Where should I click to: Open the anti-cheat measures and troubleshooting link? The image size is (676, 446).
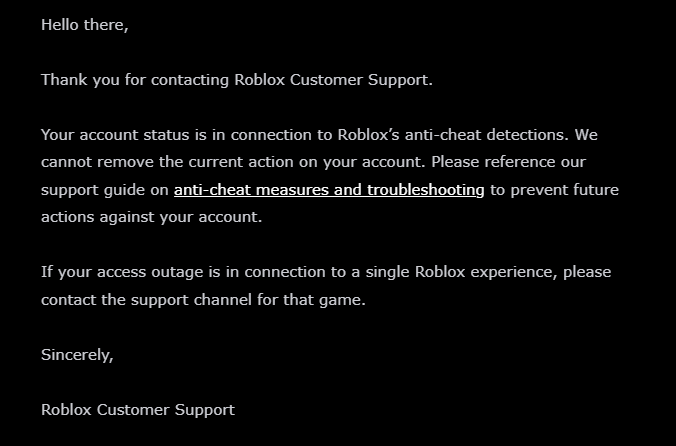click(x=329, y=190)
